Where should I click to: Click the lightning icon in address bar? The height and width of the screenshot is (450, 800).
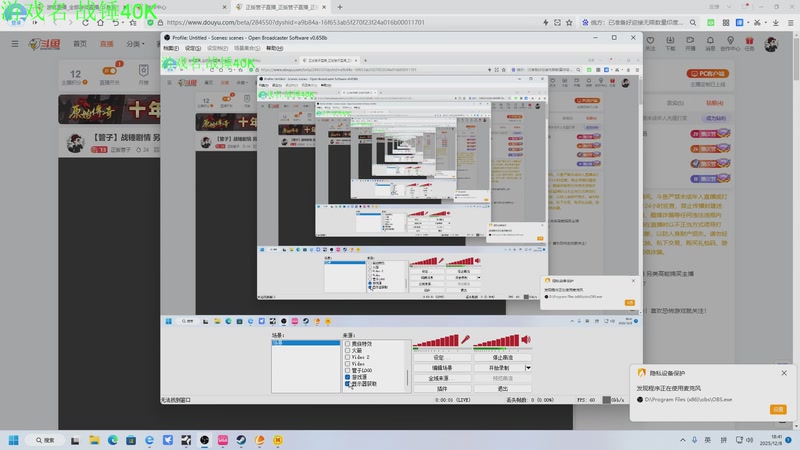tap(545, 22)
